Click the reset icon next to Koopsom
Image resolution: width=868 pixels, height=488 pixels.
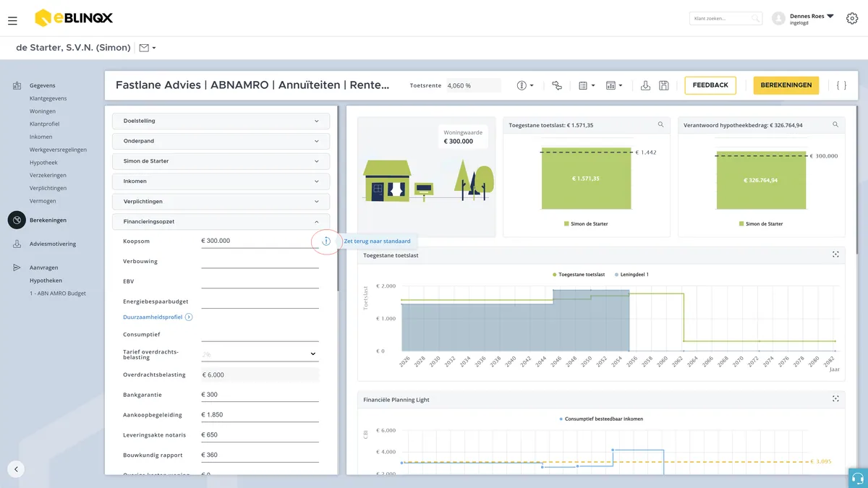pyautogui.click(x=326, y=241)
